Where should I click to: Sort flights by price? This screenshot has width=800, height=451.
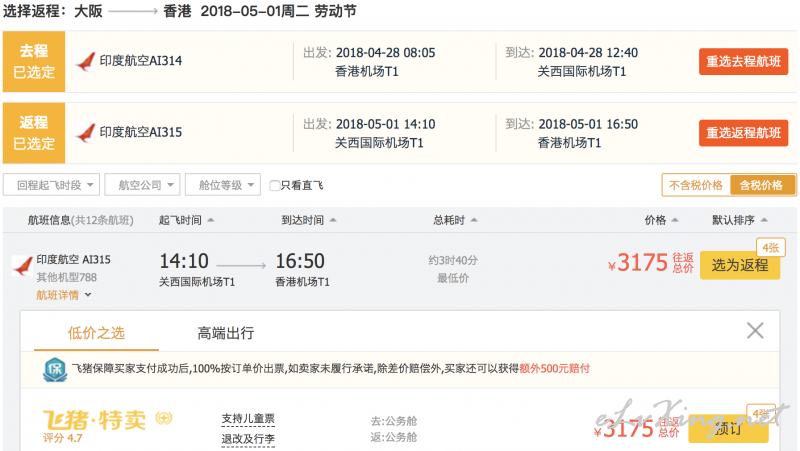tap(661, 220)
